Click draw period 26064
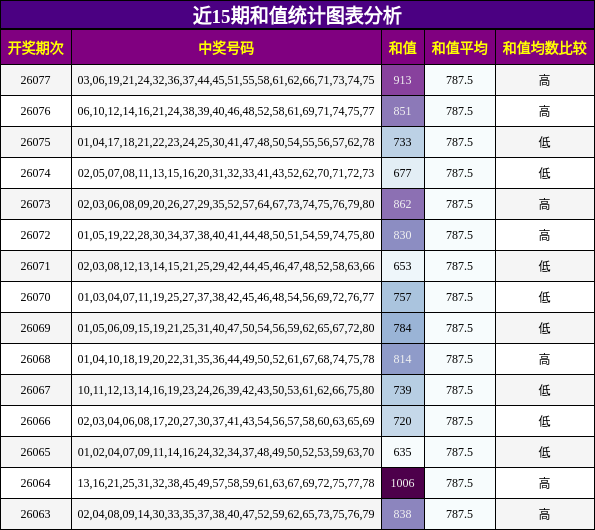This screenshot has height=530, width=595. 35,483
